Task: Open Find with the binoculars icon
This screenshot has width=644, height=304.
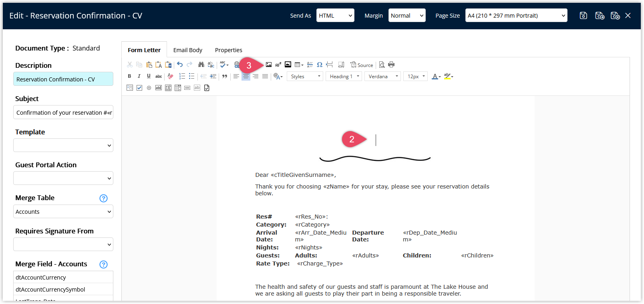Action: click(x=201, y=65)
